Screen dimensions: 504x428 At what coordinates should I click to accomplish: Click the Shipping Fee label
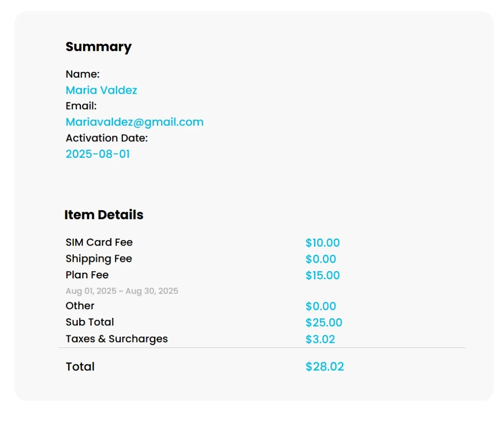tap(98, 259)
